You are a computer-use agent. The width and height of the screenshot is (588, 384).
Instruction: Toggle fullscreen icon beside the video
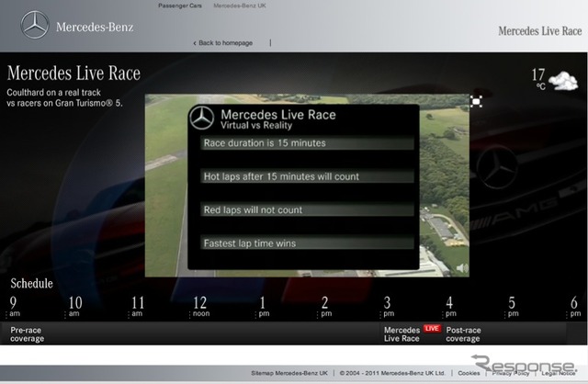click(x=476, y=102)
